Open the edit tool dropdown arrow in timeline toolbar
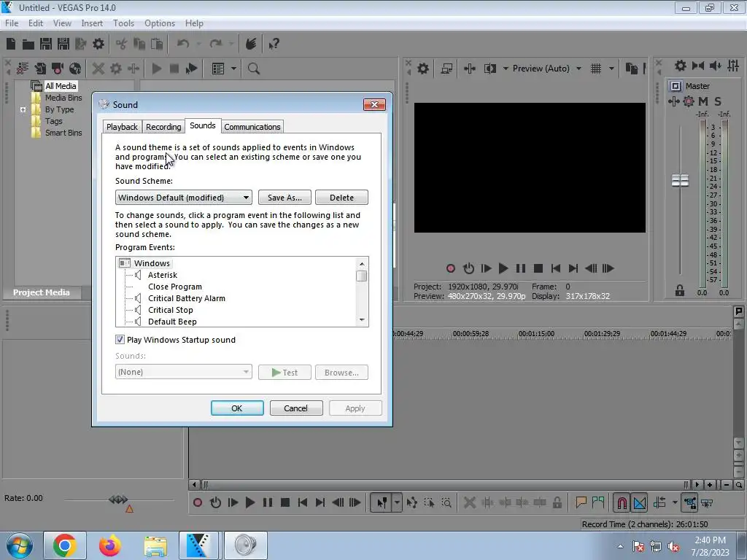747x560 pixels. coord(397,502)
